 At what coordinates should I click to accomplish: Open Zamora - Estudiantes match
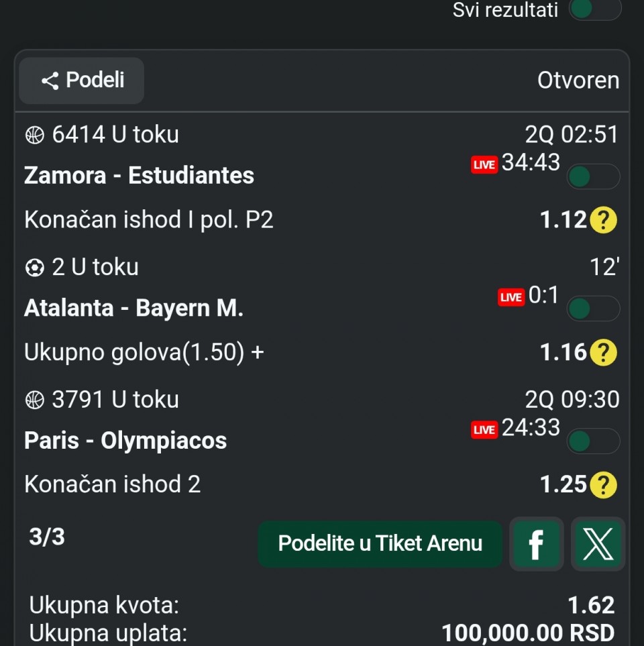(x=139, y=176)
